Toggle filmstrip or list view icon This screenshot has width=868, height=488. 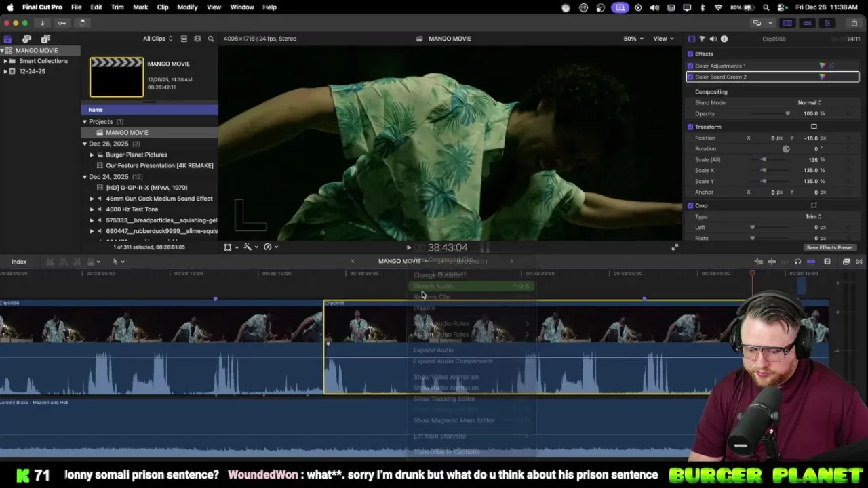pyautogui.click(x=183, y=39)
